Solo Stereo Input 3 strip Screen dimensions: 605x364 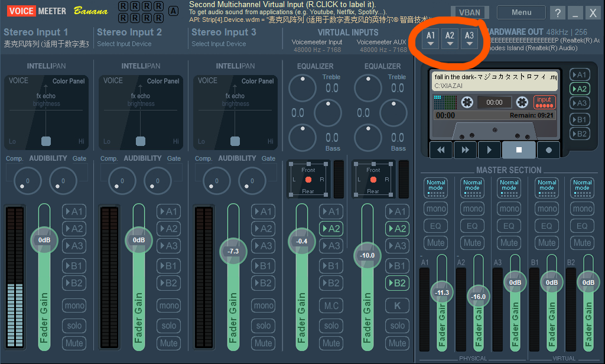coord(263,326)
